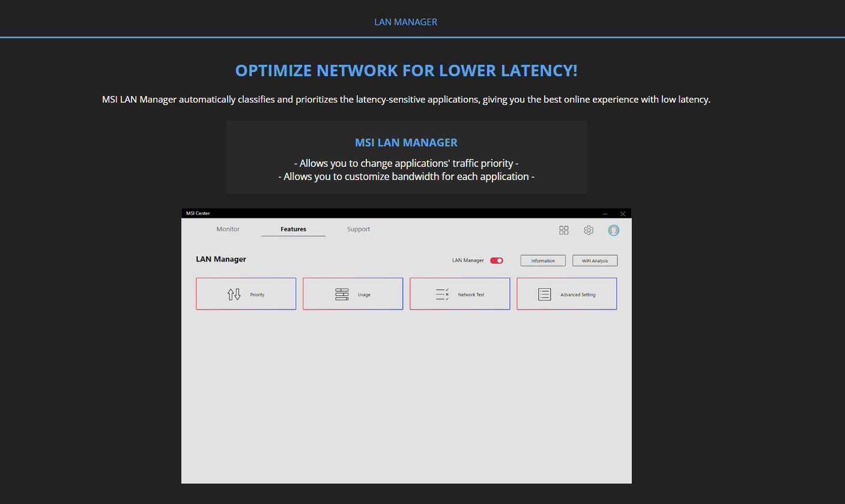Image resolution: width=845 pixels, height=504 pixels.
Task: Disable the LAN Manager toggle switch
Action: click(496, 260)
